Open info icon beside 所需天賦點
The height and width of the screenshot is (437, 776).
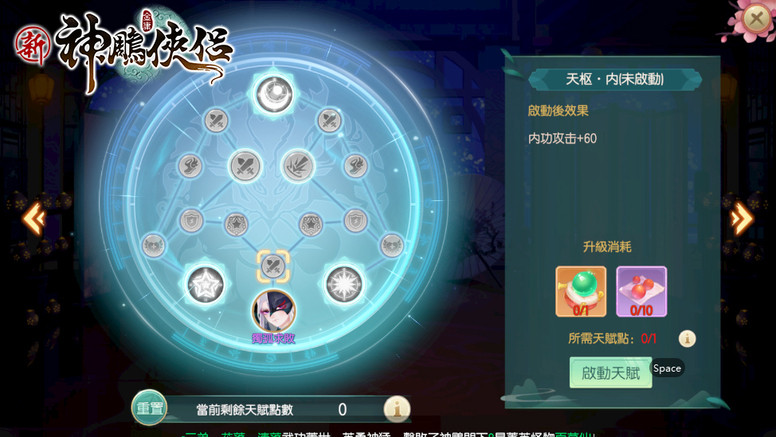687,339
